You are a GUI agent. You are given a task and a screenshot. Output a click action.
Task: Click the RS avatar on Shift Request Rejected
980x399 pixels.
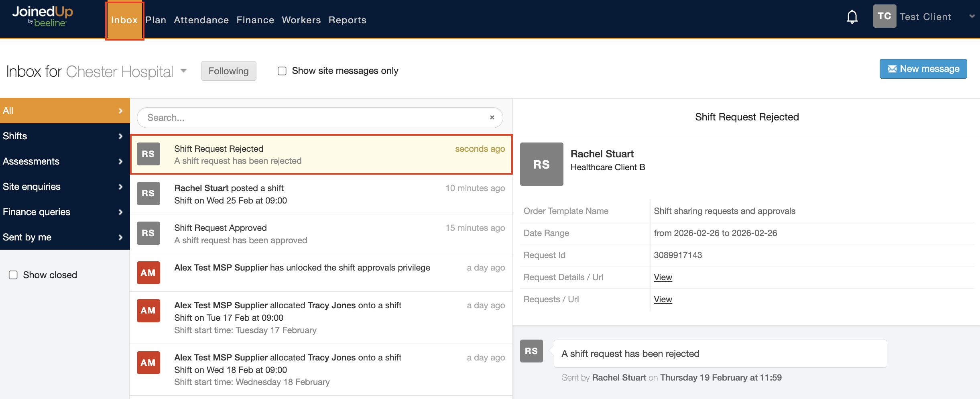coord(148,154)
